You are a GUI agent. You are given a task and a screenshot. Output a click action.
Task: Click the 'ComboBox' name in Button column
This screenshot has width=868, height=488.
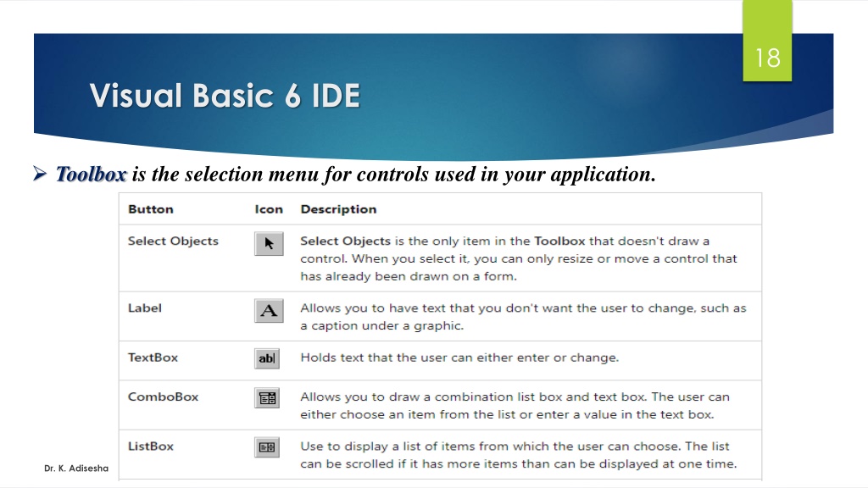tap(163, 396)
